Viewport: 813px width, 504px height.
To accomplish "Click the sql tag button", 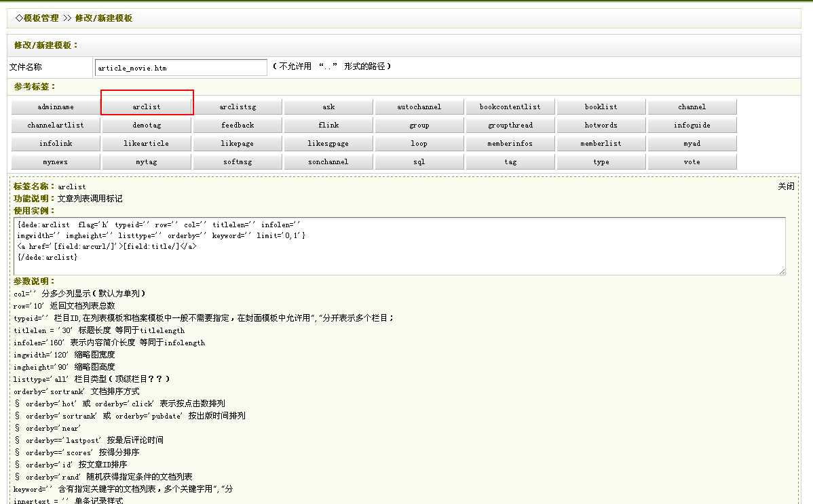I will 419,161.
